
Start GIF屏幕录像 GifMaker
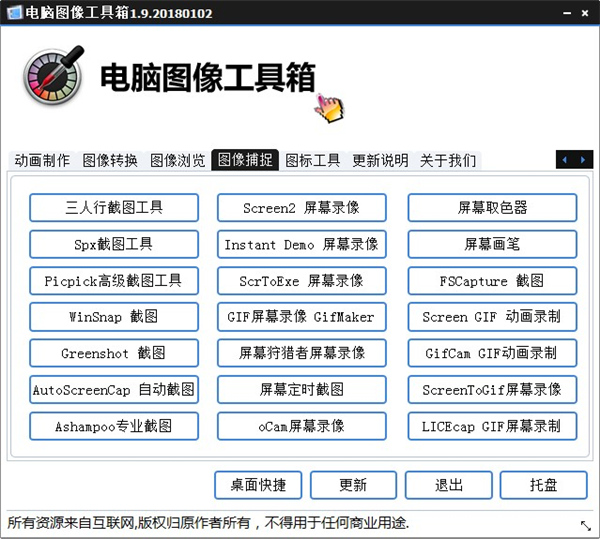[x=301, y=317]
